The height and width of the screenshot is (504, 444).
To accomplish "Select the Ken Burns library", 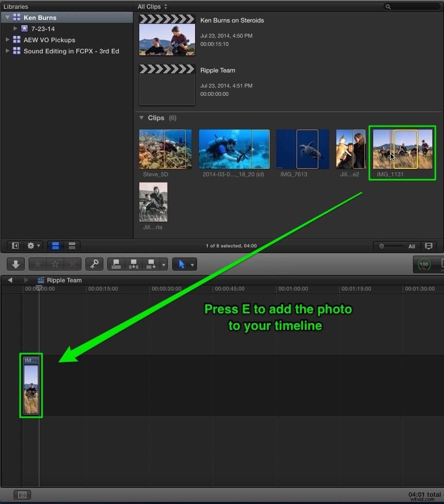I will pyautogui.click(x=40, y=17).
